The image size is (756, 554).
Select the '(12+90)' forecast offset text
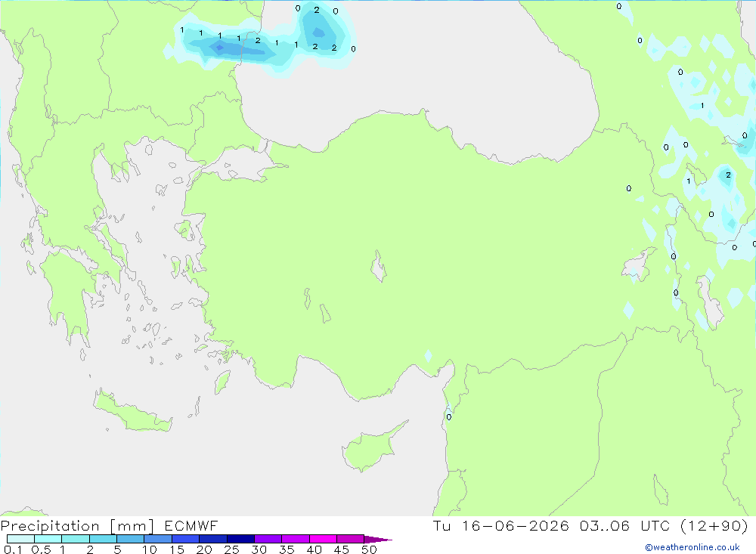(x=714, y=525)
